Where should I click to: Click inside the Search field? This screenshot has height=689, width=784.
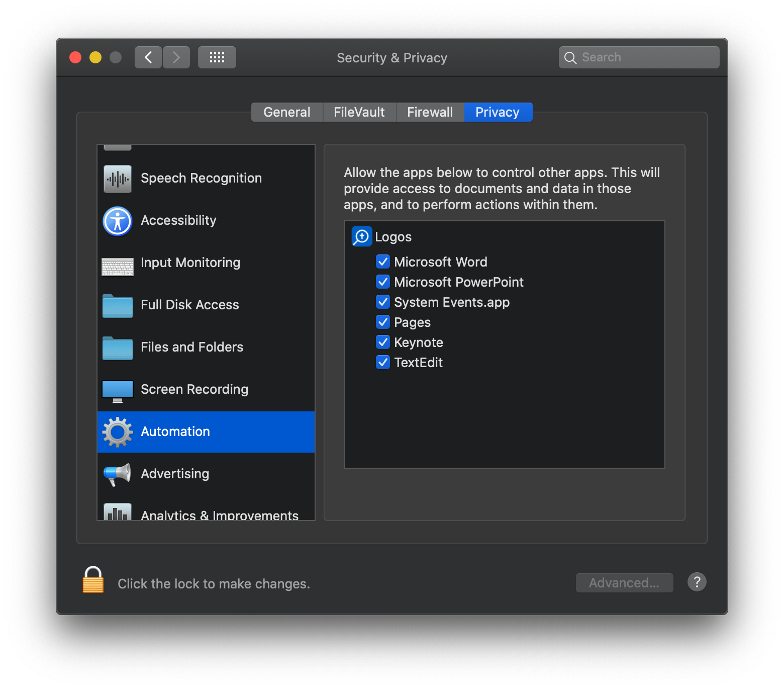[x=639, y=57]
